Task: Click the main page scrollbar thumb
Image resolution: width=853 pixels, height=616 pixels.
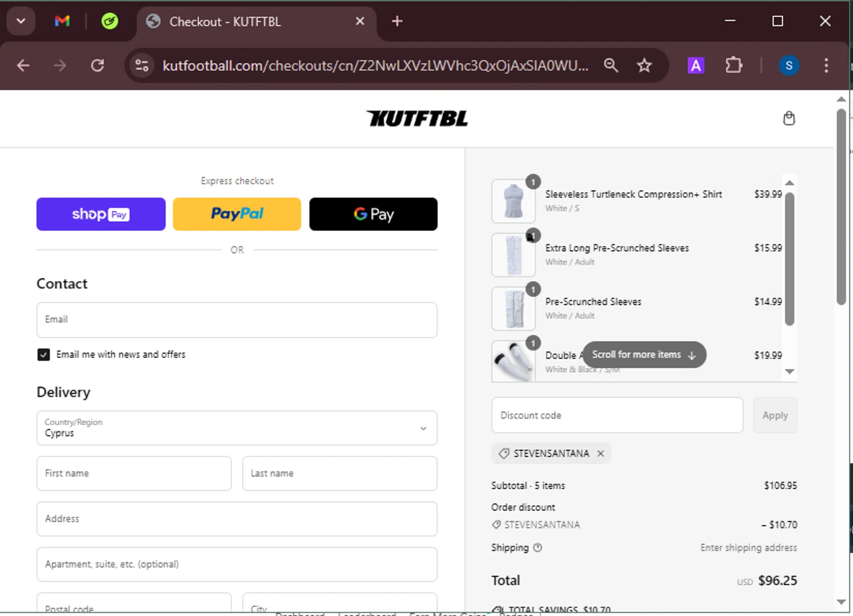Action: click(842, 207)
